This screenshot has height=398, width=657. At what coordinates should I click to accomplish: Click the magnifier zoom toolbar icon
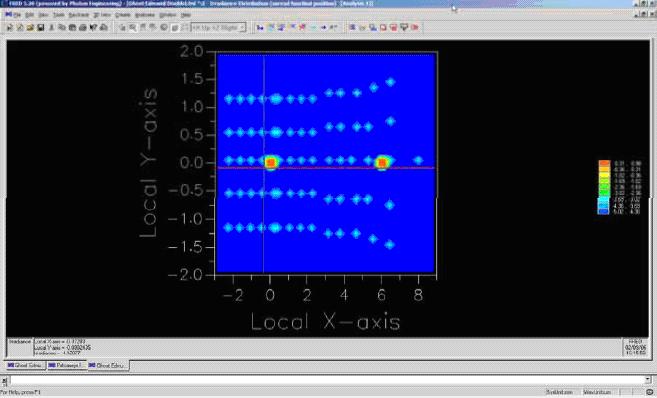click(132, 27)
